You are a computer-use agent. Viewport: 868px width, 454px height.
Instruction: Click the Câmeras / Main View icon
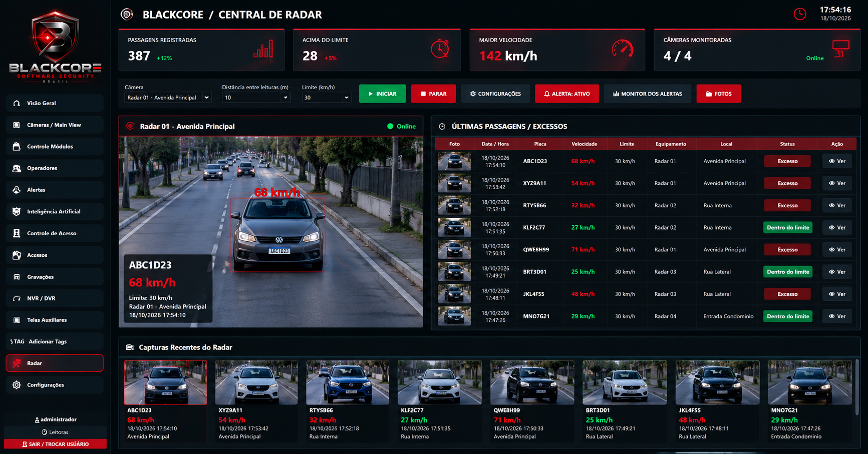pos(17,125)
